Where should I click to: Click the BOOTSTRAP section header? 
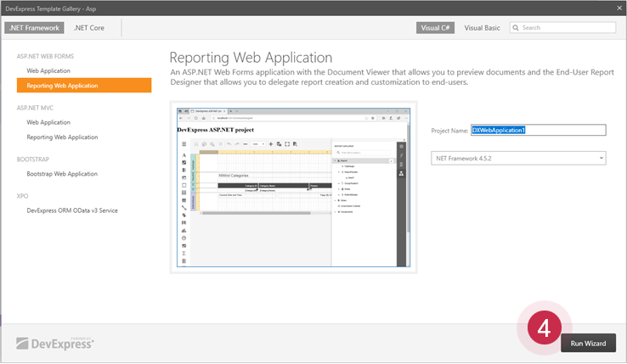point(33,160)
